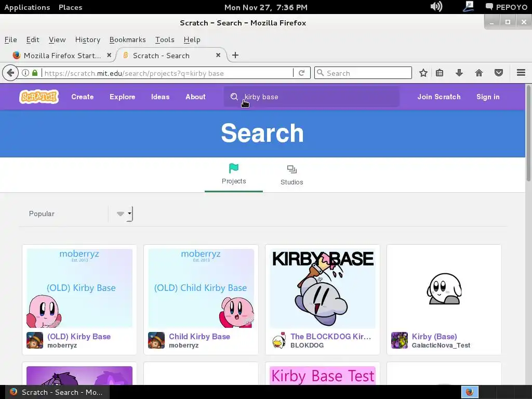532x399 pixels.
Task: Reload the current page
Action: tap(302, 73)
